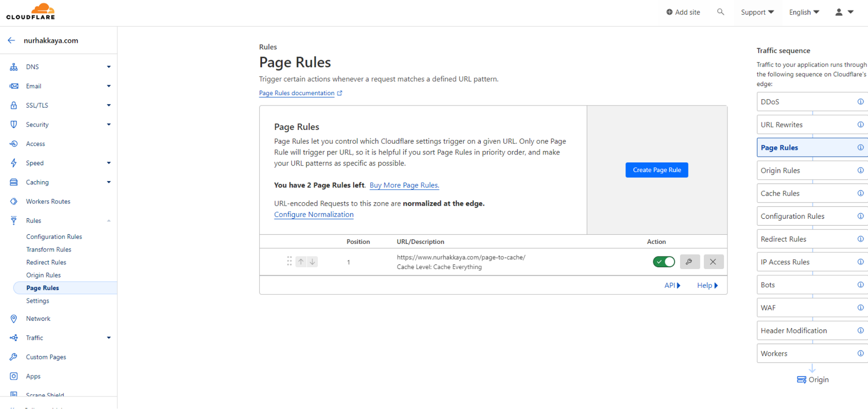868x409 pixels.
Task: Select Header Modification in traffic sequence
Action: [812, 331]
